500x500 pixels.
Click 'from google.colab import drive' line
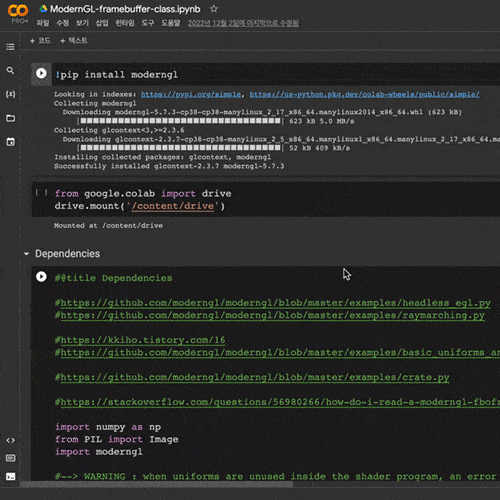click(143, 194)
